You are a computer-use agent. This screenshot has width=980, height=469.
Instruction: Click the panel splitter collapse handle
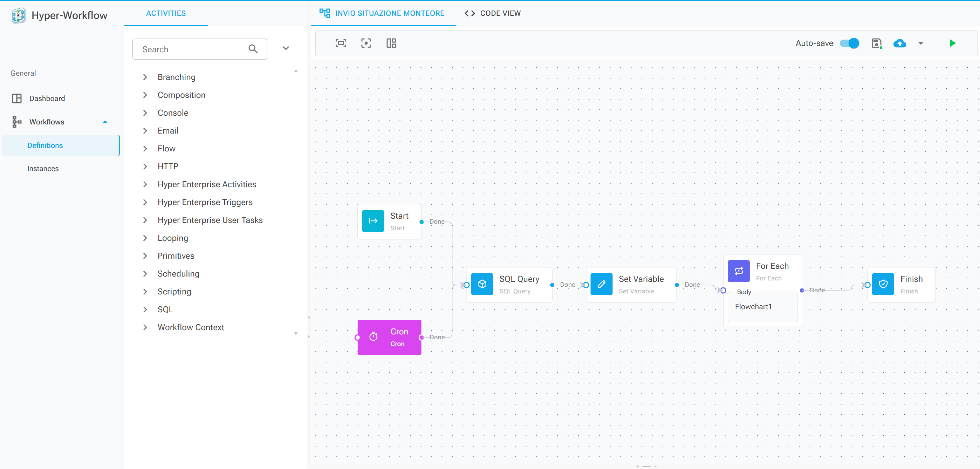(309, 327)
